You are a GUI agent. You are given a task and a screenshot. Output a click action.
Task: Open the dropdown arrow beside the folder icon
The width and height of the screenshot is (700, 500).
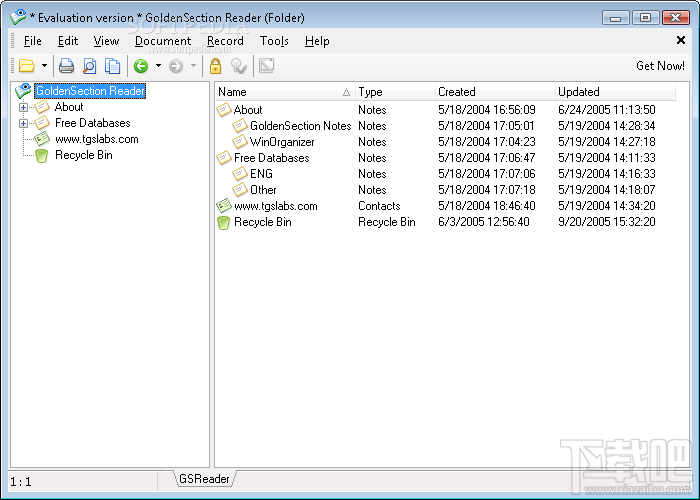(44, 66)
